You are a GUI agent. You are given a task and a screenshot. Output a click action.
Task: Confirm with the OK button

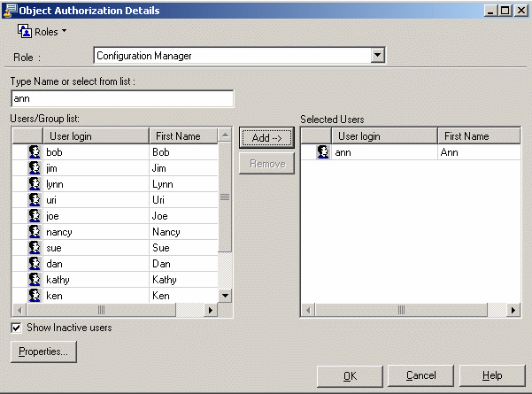[x=350, y=375]
